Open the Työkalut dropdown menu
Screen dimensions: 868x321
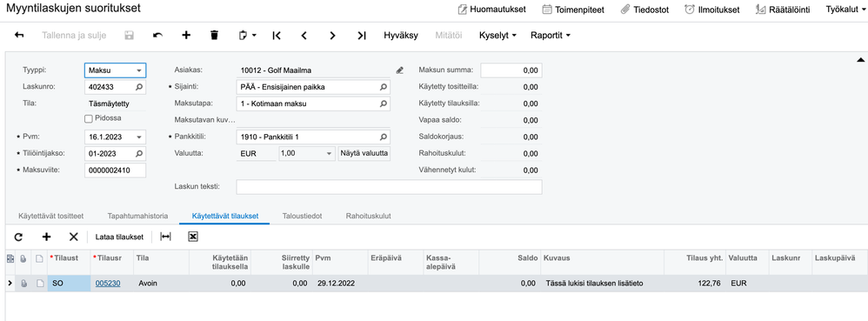845,9
